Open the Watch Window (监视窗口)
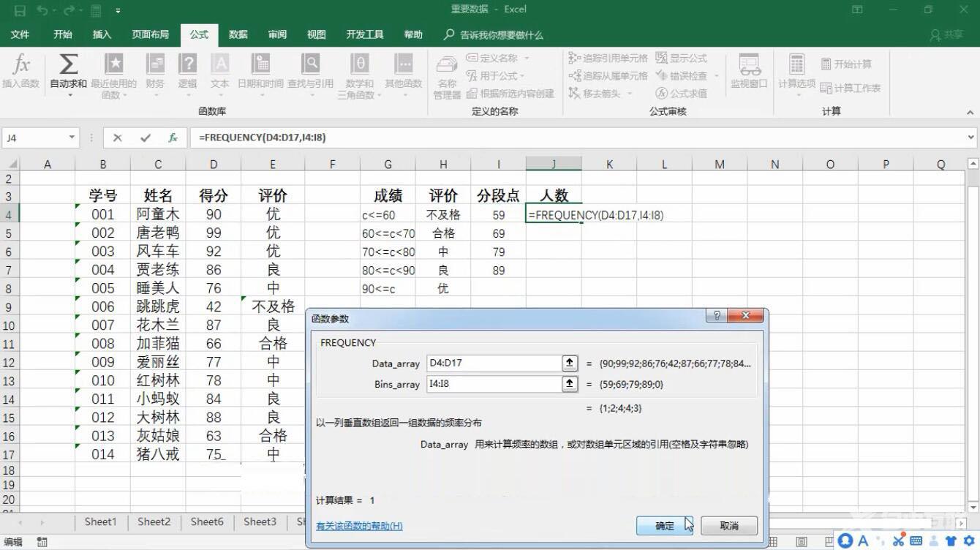This screenshot has height=550, width=980. (749, 72)
